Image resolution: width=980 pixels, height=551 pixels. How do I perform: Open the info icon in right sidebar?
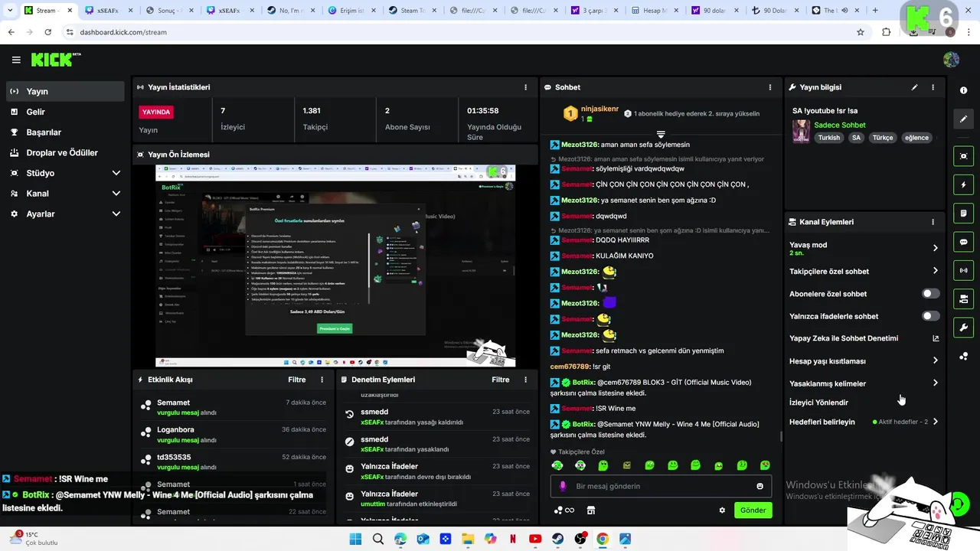(x=963, y=90)
